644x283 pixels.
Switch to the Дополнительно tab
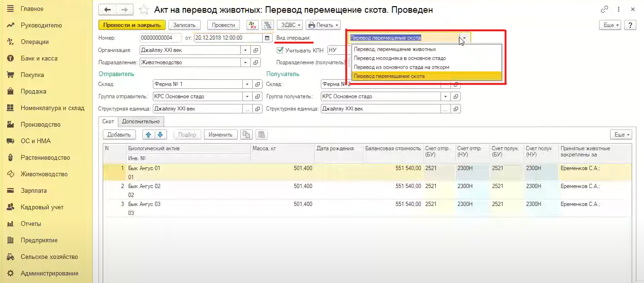point(141,121)
